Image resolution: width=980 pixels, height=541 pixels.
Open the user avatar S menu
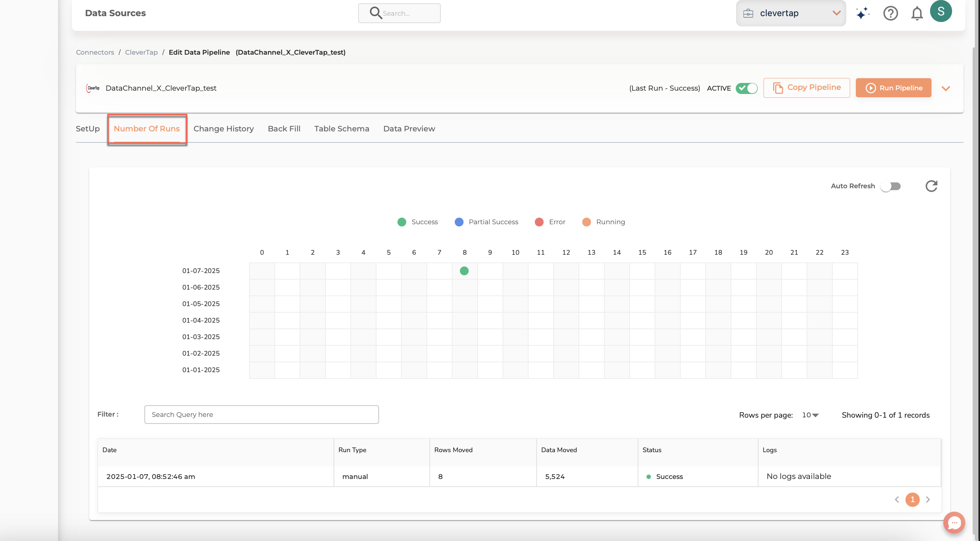pos(941,11)
